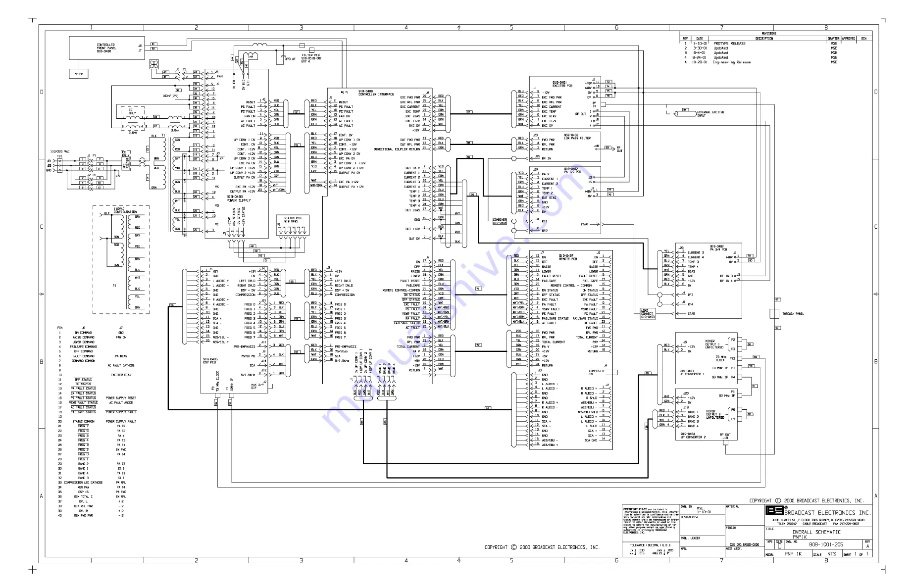910x588 pixels.
Task: Click the '73 MHz CLOCK' label on up converter
Action: [x=720, y=358]
